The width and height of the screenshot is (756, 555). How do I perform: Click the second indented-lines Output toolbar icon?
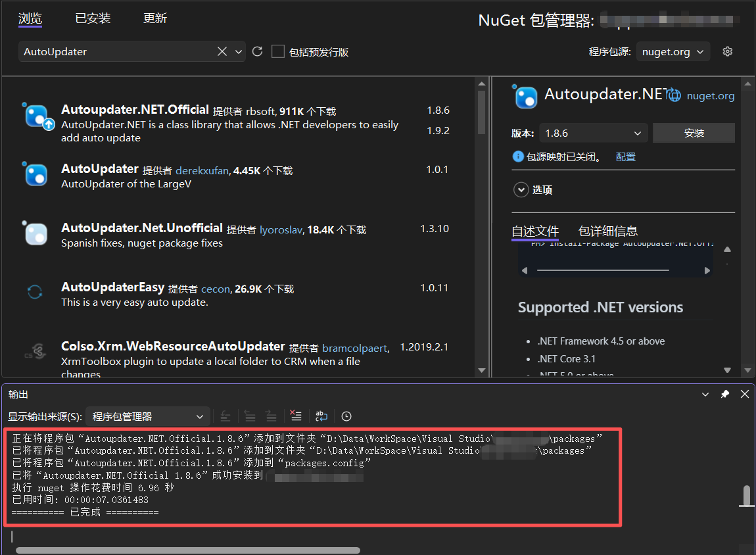tap(271, 416)
